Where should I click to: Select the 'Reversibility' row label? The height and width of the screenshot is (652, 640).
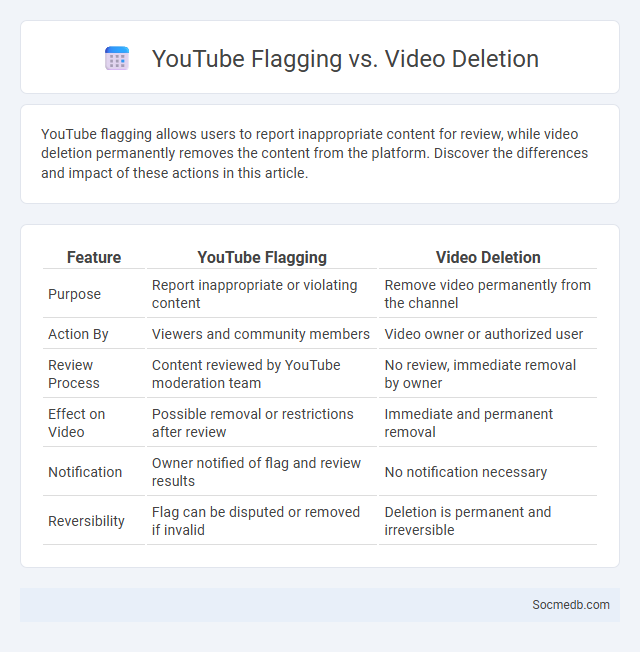[86, 521]
